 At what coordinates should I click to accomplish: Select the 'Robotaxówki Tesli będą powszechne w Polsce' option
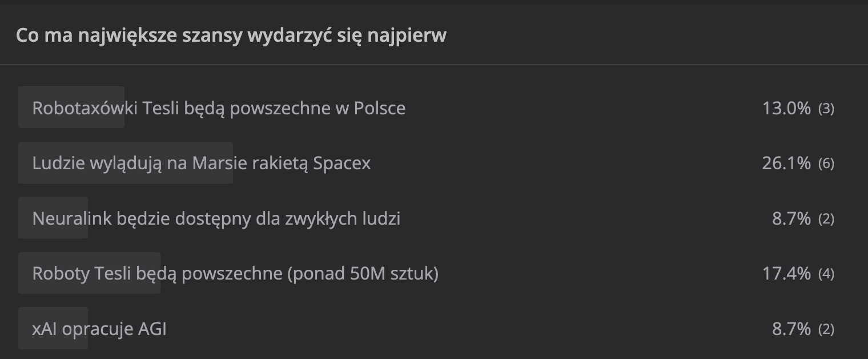click(219, 108)
